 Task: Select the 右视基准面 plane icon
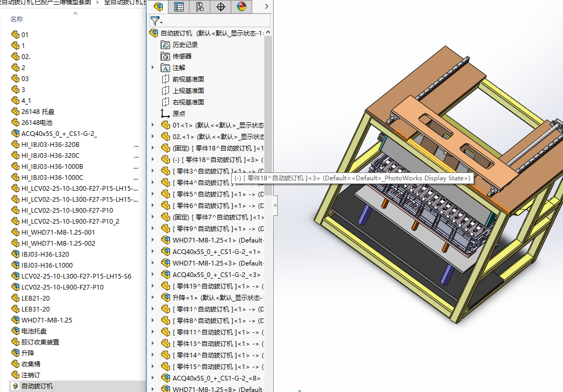click(165, 102)
